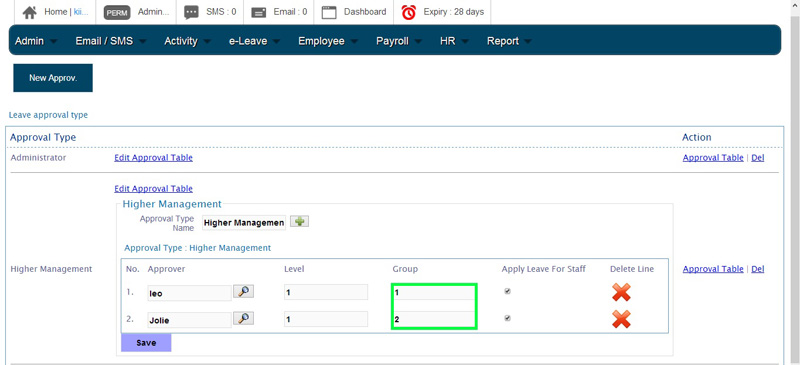Click the Dashboard window icon

click(x=329, y=13)
